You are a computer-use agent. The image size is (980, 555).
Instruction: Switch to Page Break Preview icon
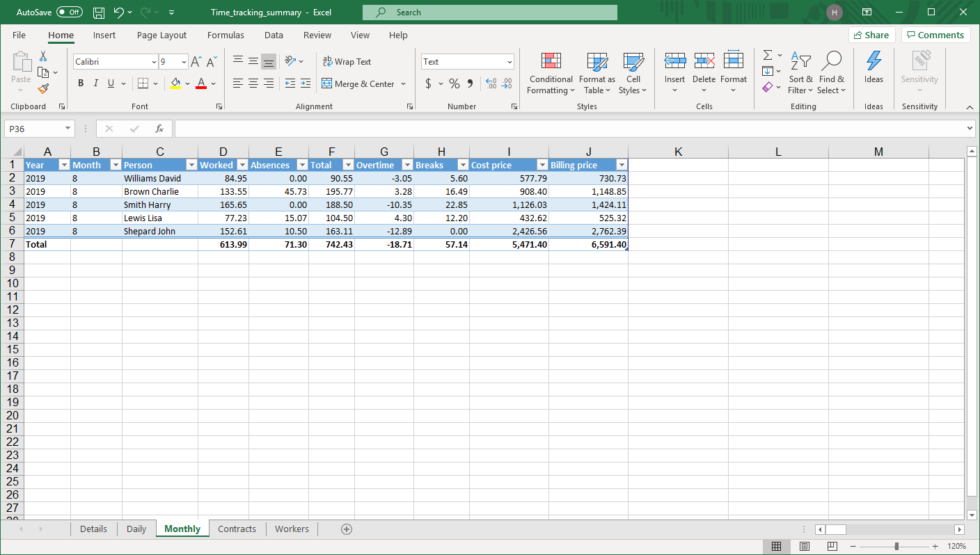pos(832,547)
